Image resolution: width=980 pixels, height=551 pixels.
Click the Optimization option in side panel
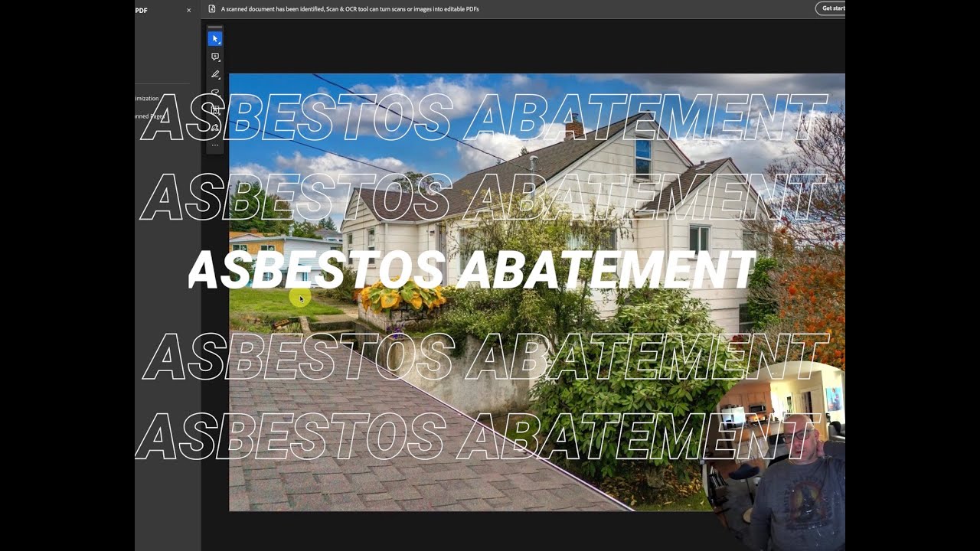147,98
